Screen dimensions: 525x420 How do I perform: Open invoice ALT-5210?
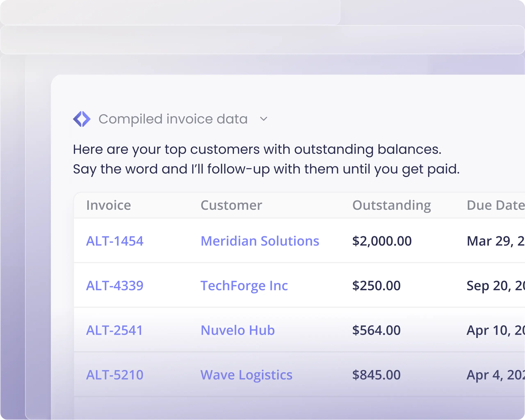(115, 375)
